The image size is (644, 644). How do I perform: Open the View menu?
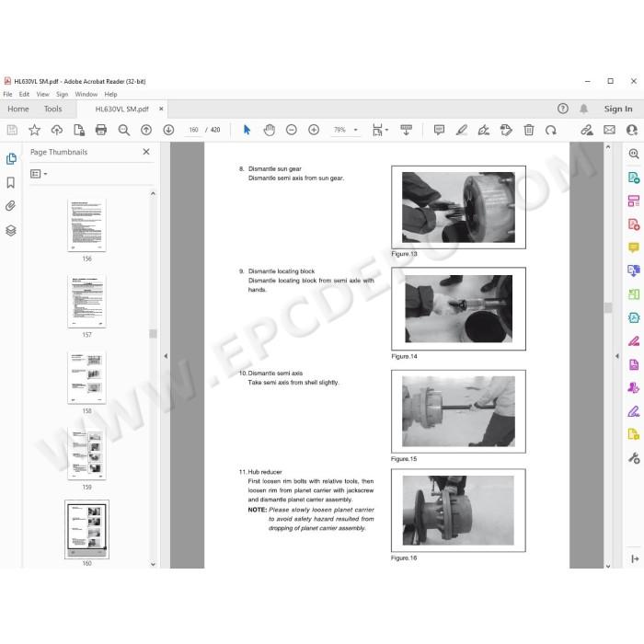click(42, 94)
